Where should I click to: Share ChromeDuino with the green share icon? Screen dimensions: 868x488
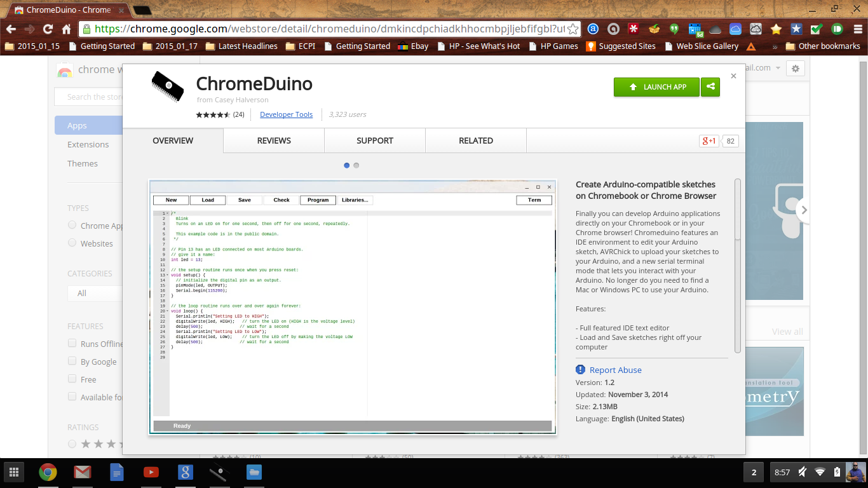710,87
